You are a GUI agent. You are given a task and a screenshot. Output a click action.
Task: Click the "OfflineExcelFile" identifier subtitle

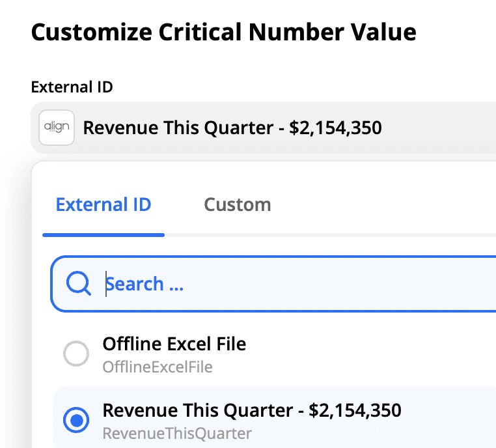coord(158,367)
